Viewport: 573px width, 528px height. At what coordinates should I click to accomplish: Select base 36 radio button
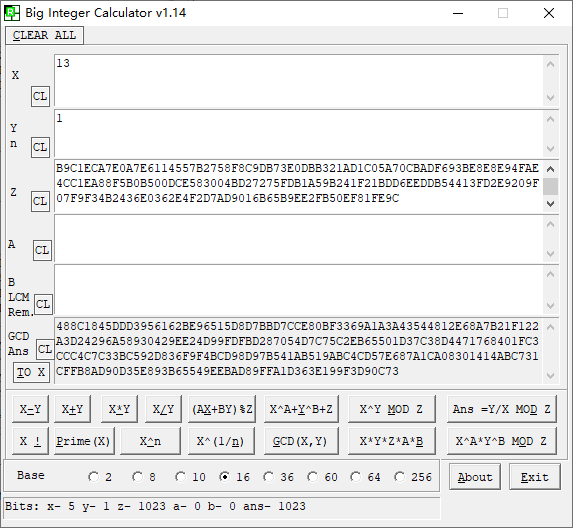(269, 477)
